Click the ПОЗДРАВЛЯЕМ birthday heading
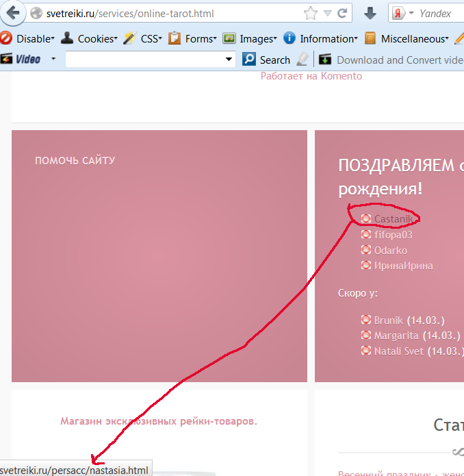Viewport: 464px width, 476px height. [401, 177]
